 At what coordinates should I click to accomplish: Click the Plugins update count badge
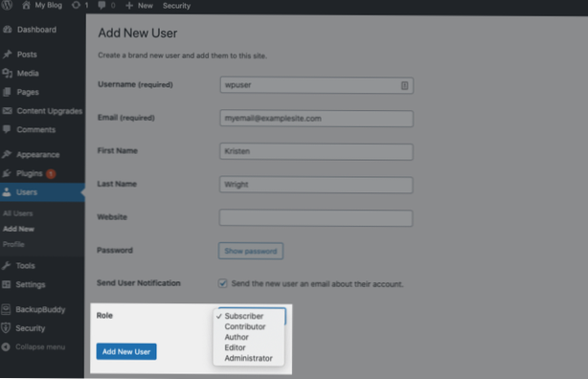(x=51, y=173)
